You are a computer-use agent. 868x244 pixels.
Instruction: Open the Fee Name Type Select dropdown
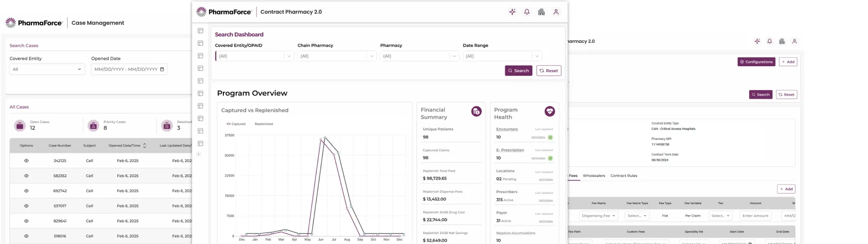[x=637, y=216]
